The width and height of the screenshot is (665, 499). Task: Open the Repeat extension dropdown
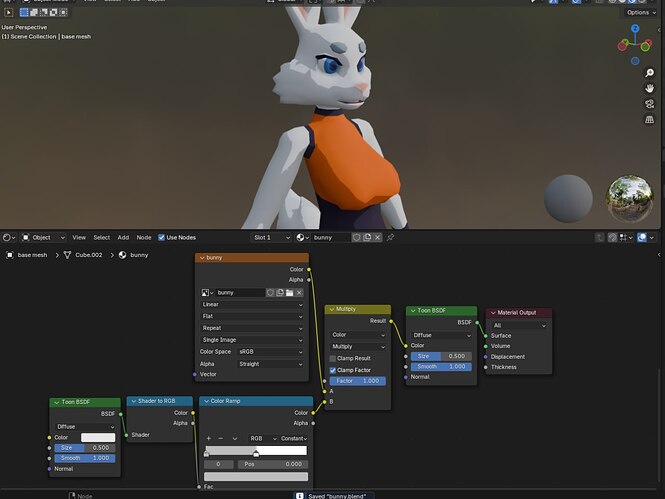click(252, 328)
